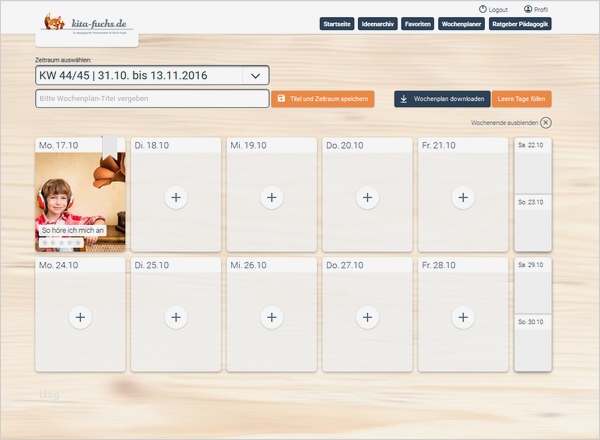This screenshot has width=600, height=440.
Task: Click the kita-fuchs.de fox logo
Action: click(87, 23)
